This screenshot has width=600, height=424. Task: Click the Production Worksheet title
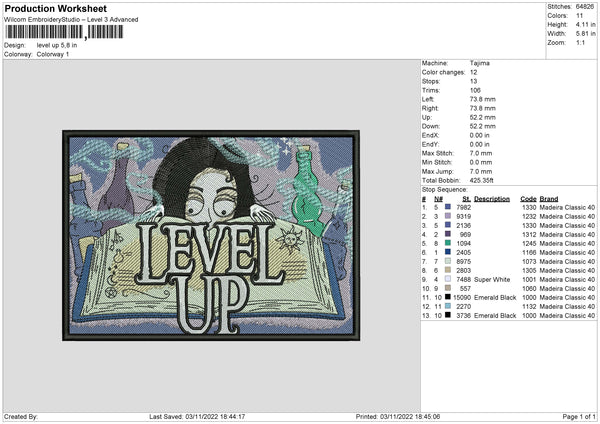tap(55, 8)
